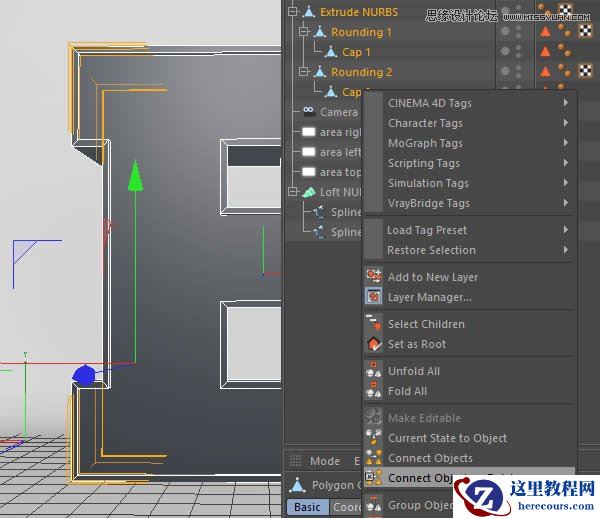
Task: Click the Rounding 1 polygon icon
Action: 320,32
